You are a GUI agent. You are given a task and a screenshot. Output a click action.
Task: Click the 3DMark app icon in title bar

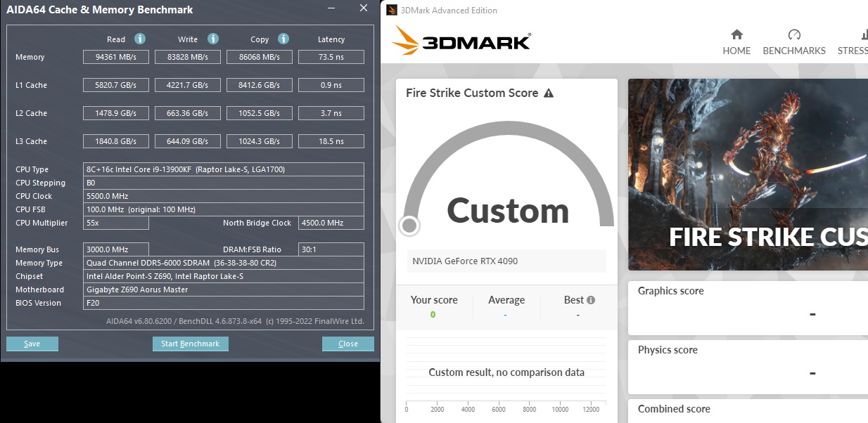coord(392,11)
